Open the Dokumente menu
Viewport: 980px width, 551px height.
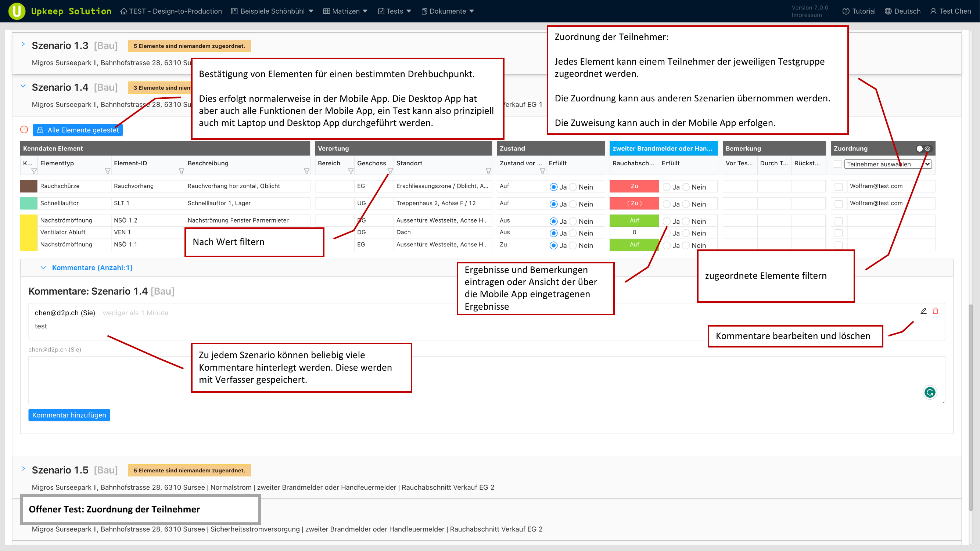(x=448, y=11)
